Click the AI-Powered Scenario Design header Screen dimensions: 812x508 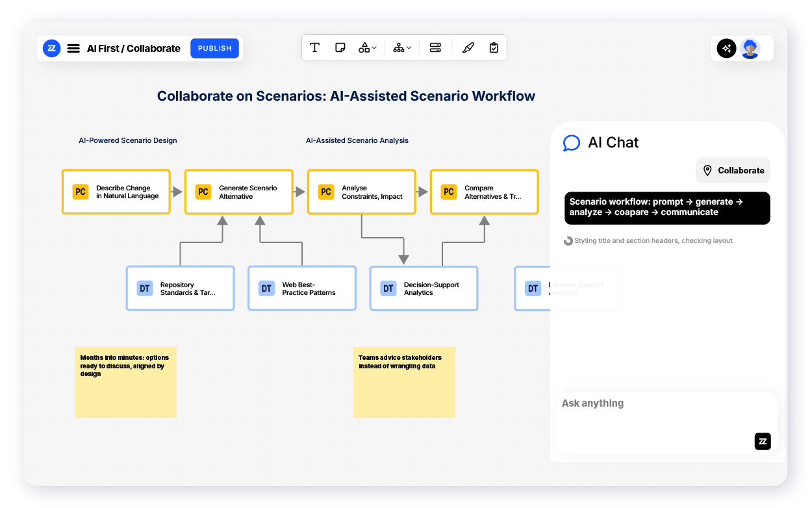[x=128, y=140]
